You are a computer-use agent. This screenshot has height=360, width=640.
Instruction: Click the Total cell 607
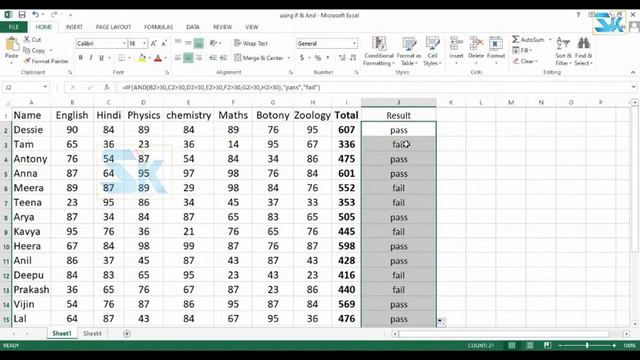point(346,130)
